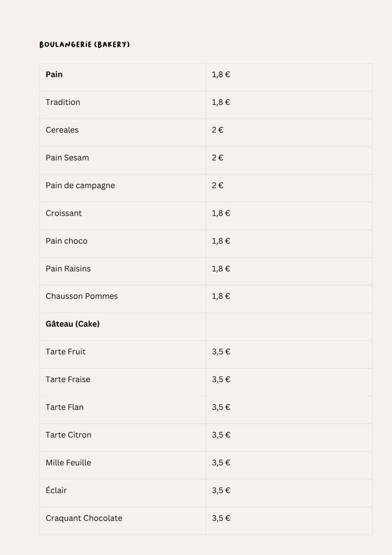Screen dimensions: 392x555
Task: Select Pain de campagne text
Action: click(x=80, y=186)
